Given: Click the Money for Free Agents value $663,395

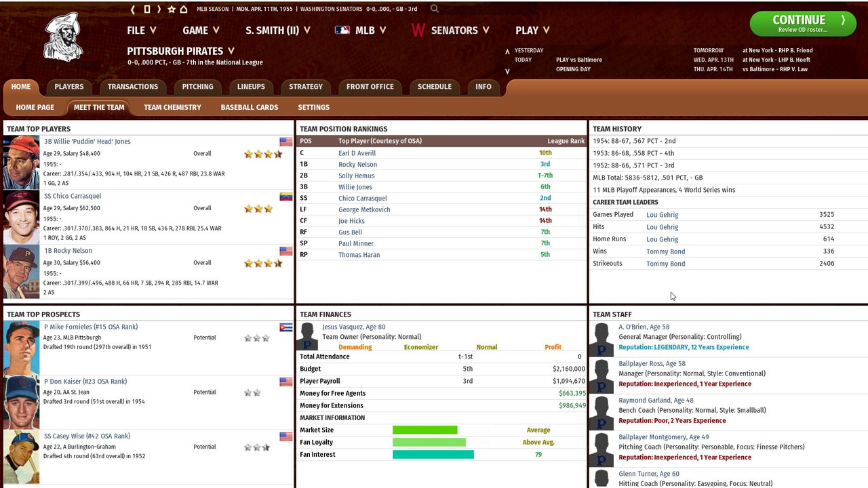Looking at the screenshot, I should (572, 394).
